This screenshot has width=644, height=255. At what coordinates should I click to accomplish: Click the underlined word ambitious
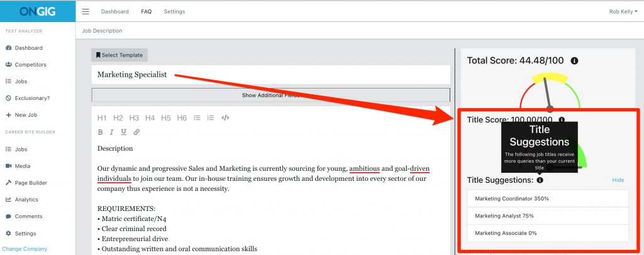pyautogui.click(x=364, y=169)
